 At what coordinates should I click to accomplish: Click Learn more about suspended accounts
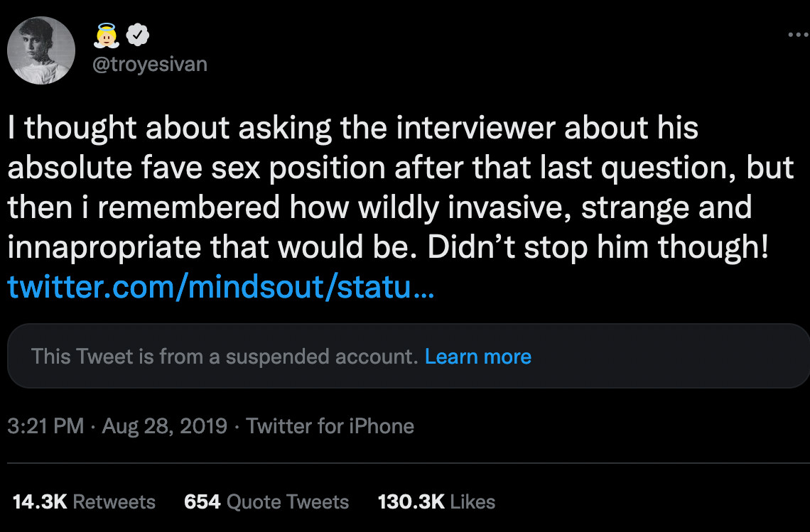(x=477, y=357)
